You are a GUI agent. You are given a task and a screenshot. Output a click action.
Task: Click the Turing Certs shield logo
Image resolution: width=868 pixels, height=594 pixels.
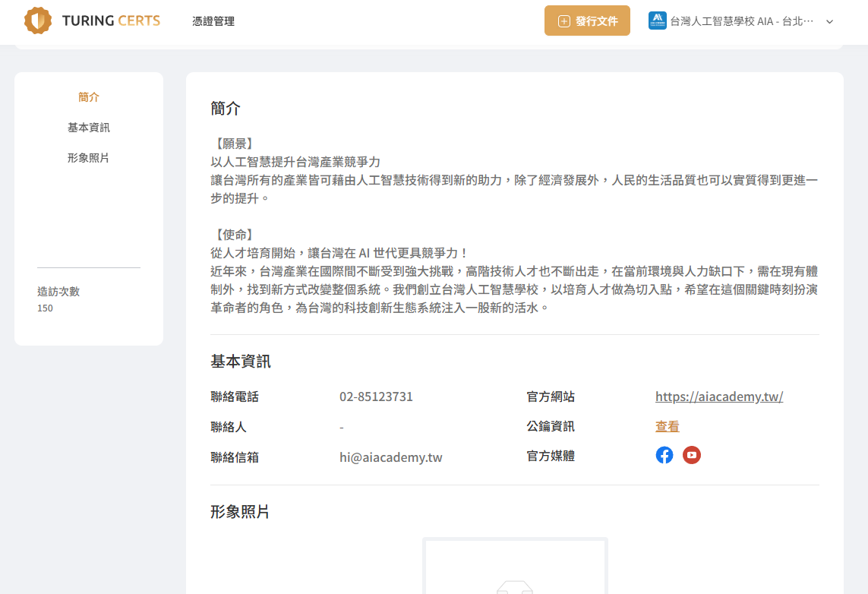tap(38, 21)
